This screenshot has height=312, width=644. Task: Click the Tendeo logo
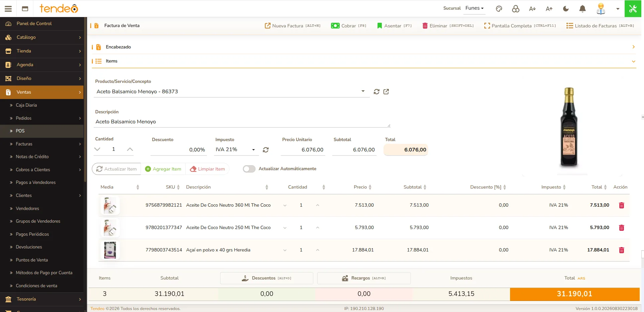coord(59,8)
